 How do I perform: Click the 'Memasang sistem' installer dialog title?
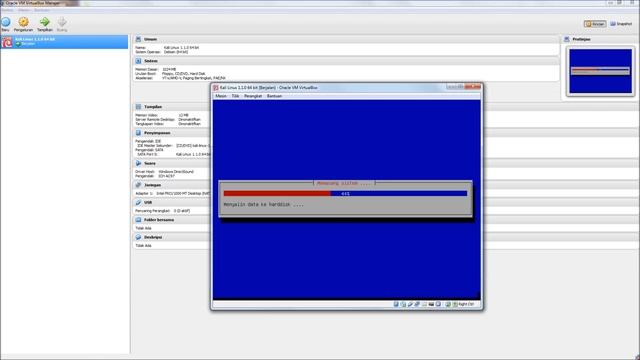[344, 183]
